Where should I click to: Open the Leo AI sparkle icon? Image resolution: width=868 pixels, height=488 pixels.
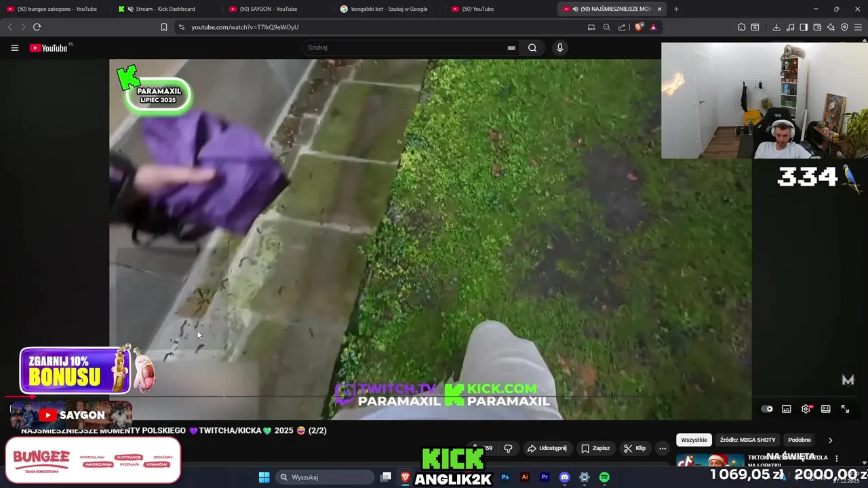coord(831,27)
